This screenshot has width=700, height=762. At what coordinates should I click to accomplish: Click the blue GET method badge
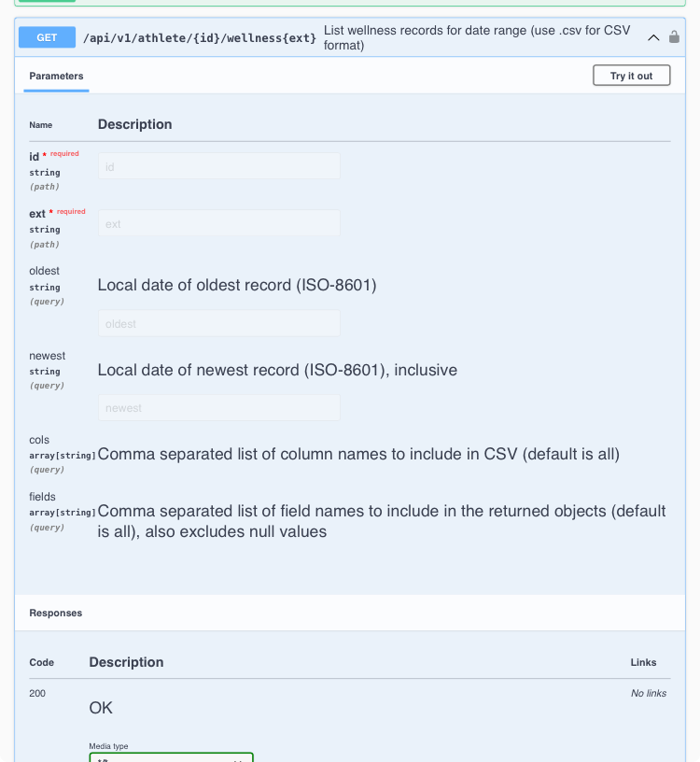pos(47,37)
